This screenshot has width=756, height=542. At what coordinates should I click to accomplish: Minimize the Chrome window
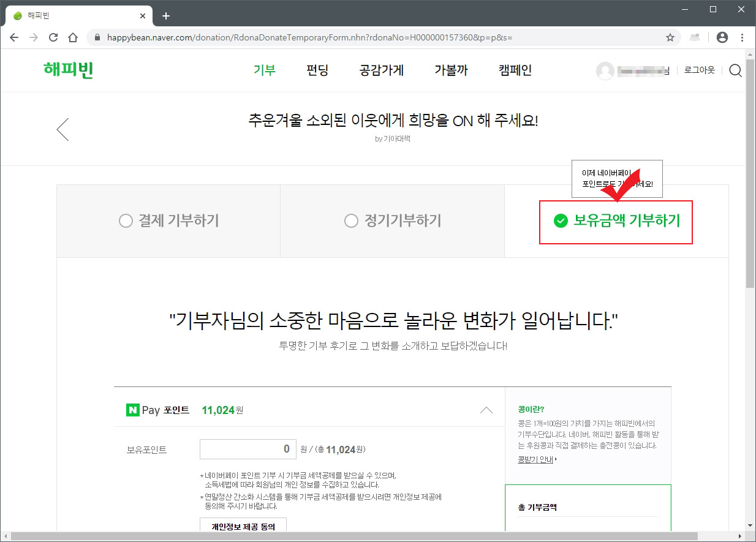click(x=685, y=9)
